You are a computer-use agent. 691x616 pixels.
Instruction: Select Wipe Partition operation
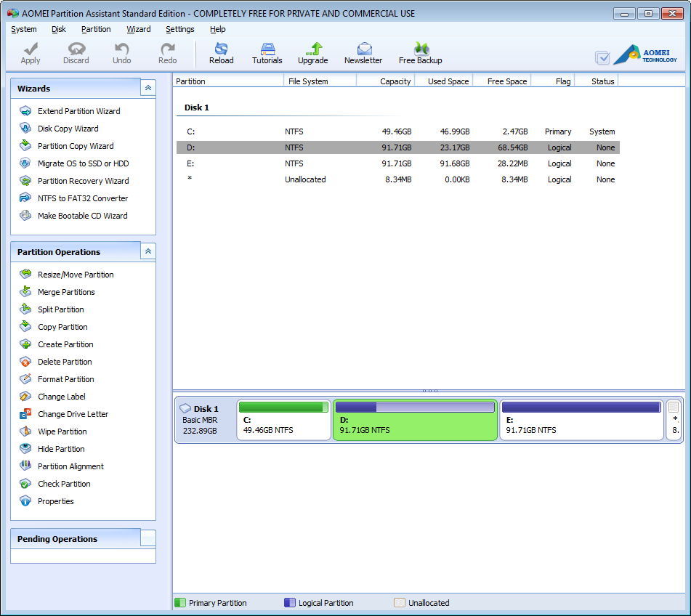[62, 431]
